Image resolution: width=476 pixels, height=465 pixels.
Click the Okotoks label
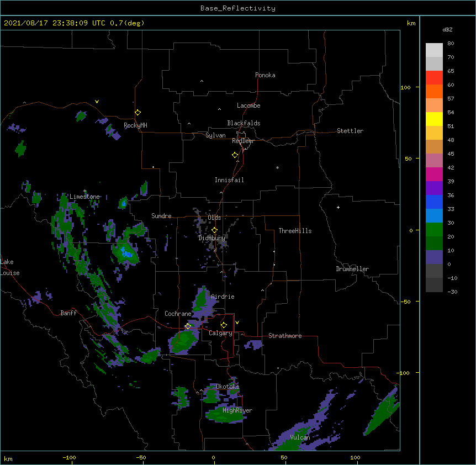[228, 387]
